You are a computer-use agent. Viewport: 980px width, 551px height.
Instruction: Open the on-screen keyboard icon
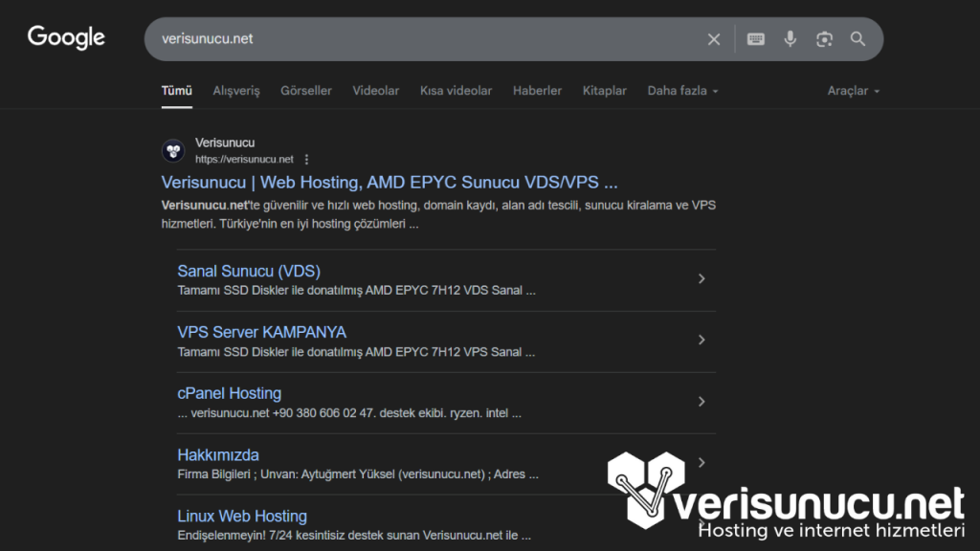point(756,38)
